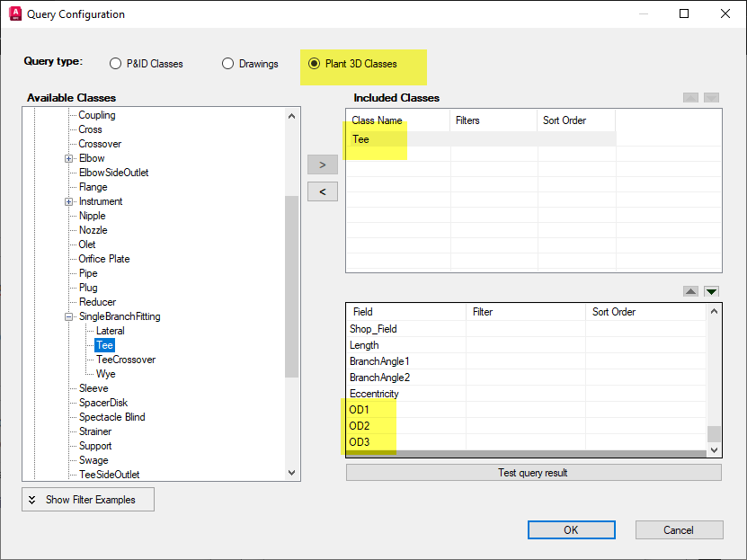The image size is (747, 560).
Task: Select Nozzle class
Action: pos(93,230)
